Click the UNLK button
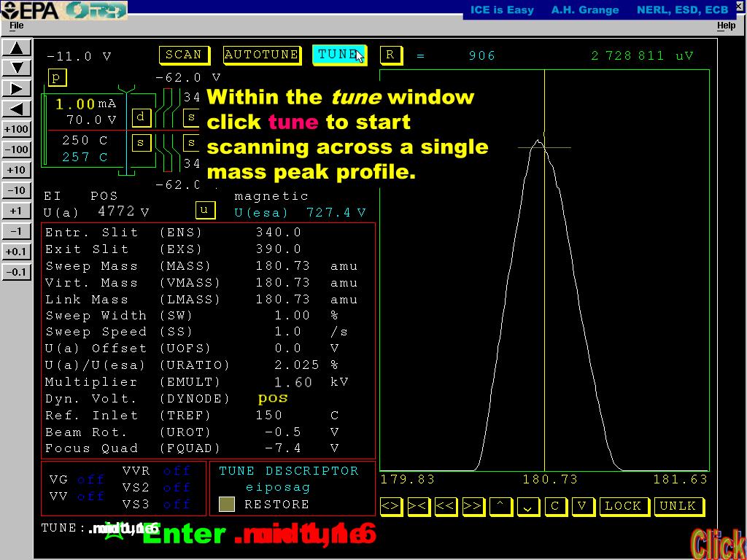747x560 pixels. (x=678, y=506)
